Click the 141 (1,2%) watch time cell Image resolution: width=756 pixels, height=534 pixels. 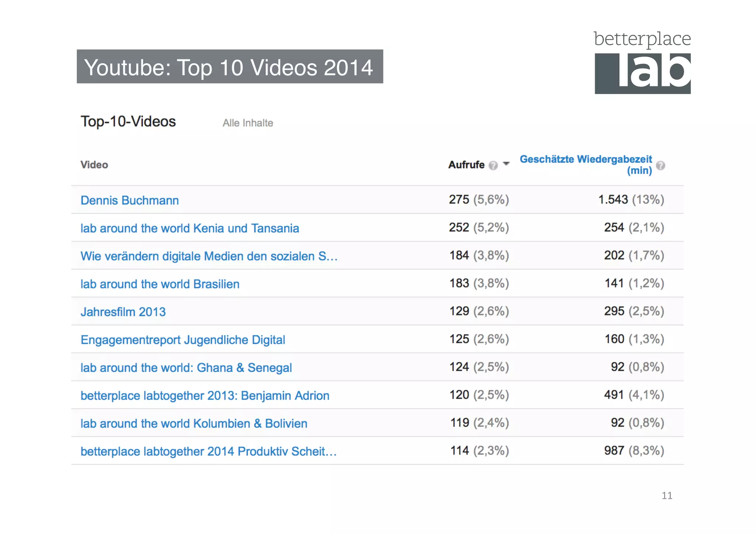point(634,283)
